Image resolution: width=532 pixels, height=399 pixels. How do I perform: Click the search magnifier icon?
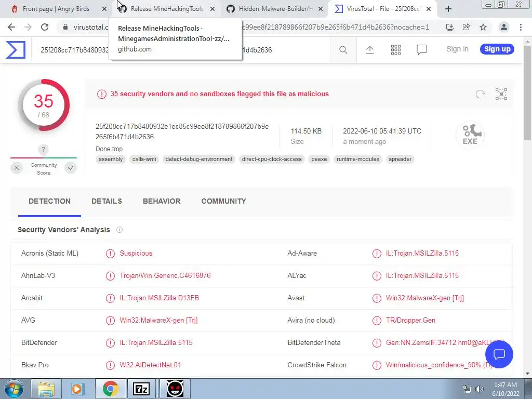[343, 50]
